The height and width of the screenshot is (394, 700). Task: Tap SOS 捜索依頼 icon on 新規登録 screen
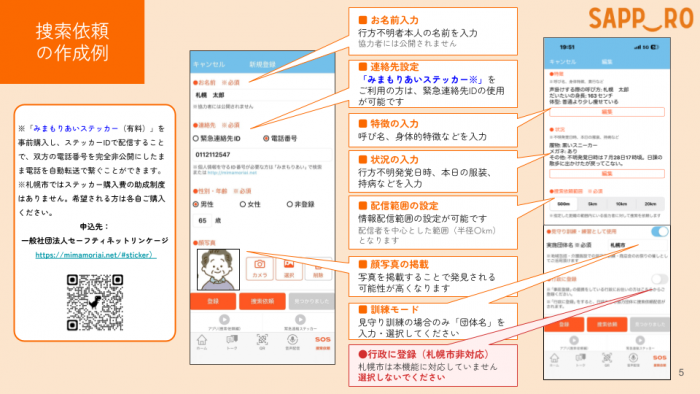pos(322,342)
